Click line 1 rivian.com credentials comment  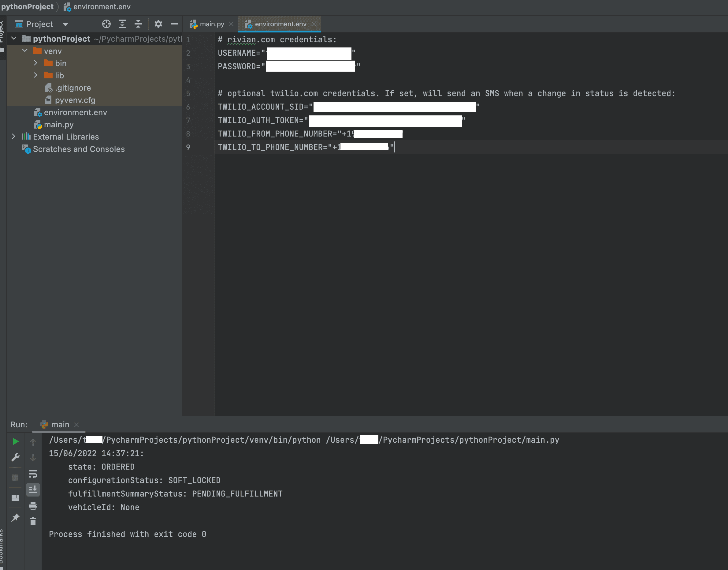[x=277, y=39]
